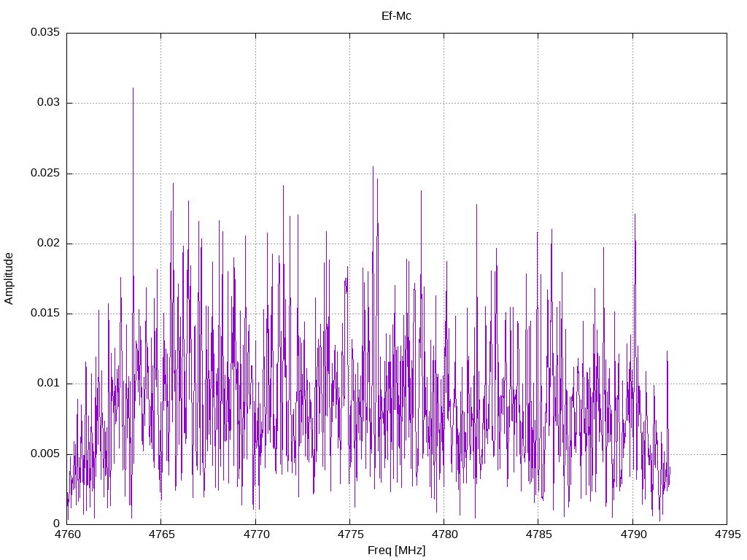Image resolution: width=747 pixels, height=560 pixels.
Task: Click the x-axis tick label 4770
Action: [x=256, y=534]
